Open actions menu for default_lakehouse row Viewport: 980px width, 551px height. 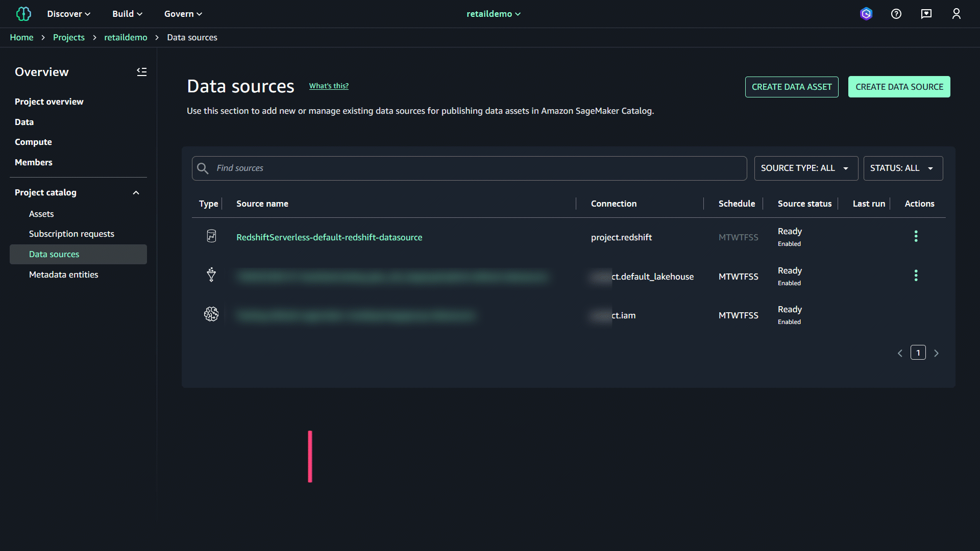click(916, 275)
